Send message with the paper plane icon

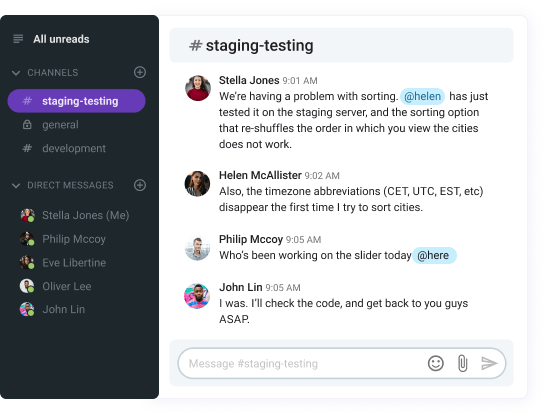coord(489,363)
